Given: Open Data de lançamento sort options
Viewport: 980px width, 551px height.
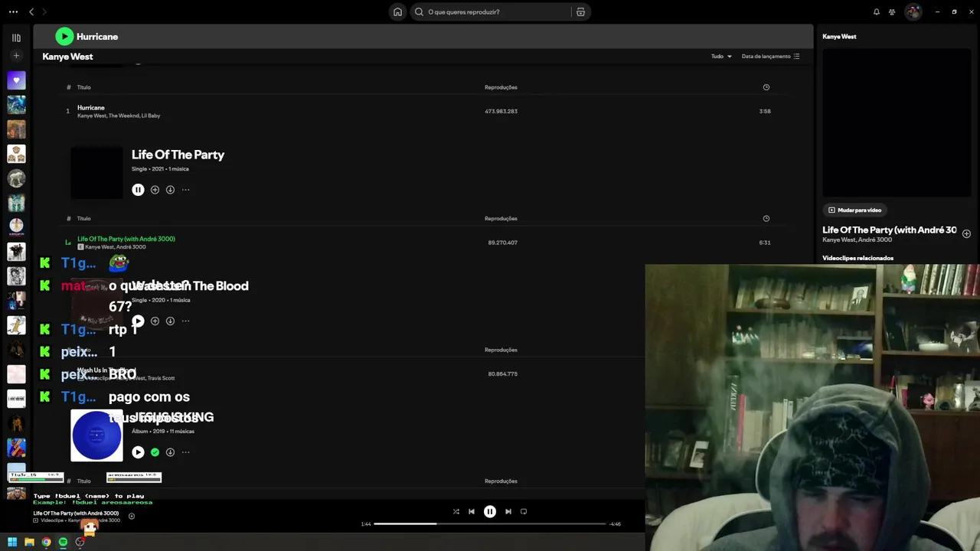Looking at the screenshot, I should (x=770, y=56).
